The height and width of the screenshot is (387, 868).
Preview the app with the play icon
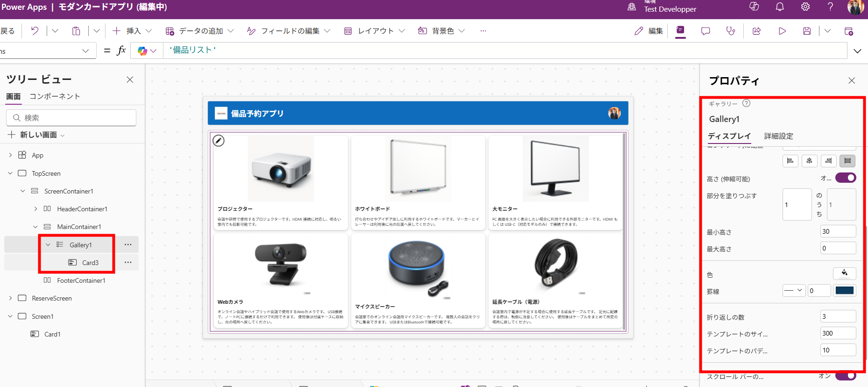[x=782, y=31]
